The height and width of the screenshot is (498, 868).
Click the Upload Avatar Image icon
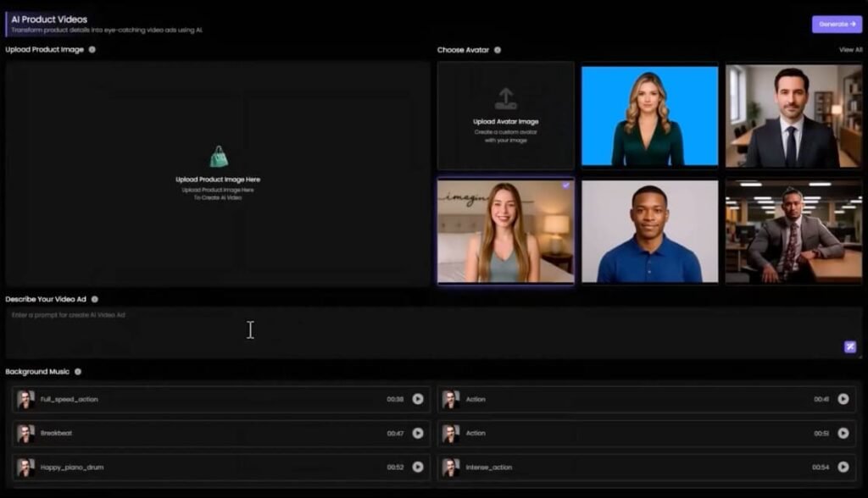(x=506, y=98)
